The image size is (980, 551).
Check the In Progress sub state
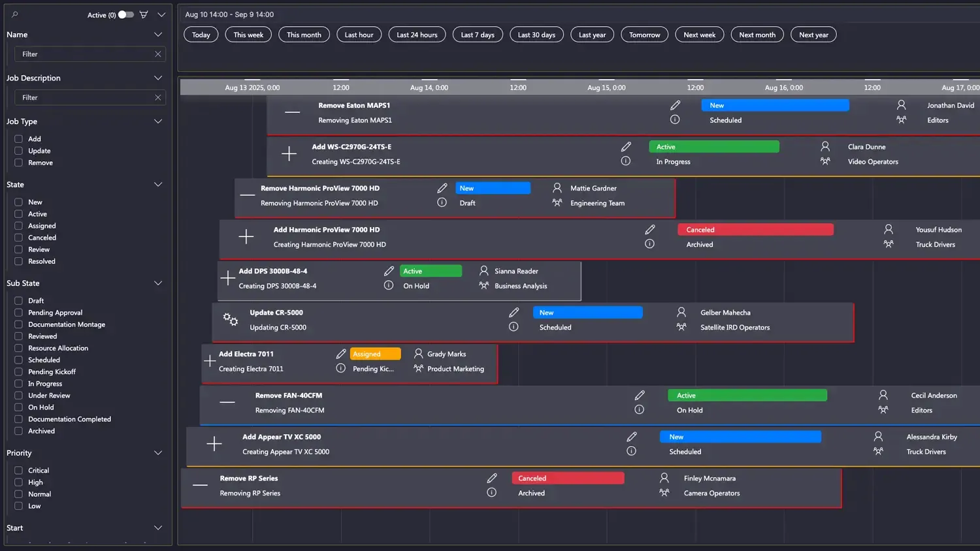(18, 384)
